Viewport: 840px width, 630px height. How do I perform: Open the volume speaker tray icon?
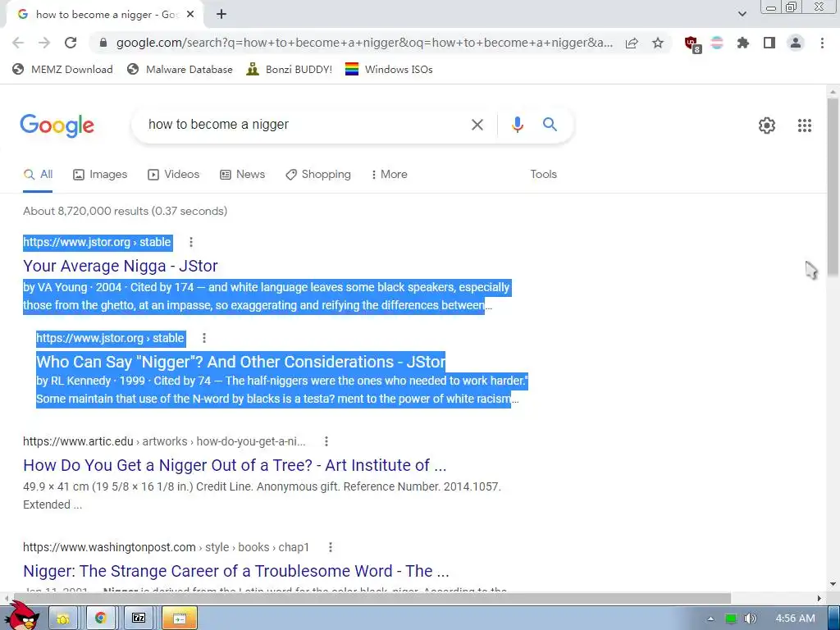pyautogui.click(x=751, y=619)
